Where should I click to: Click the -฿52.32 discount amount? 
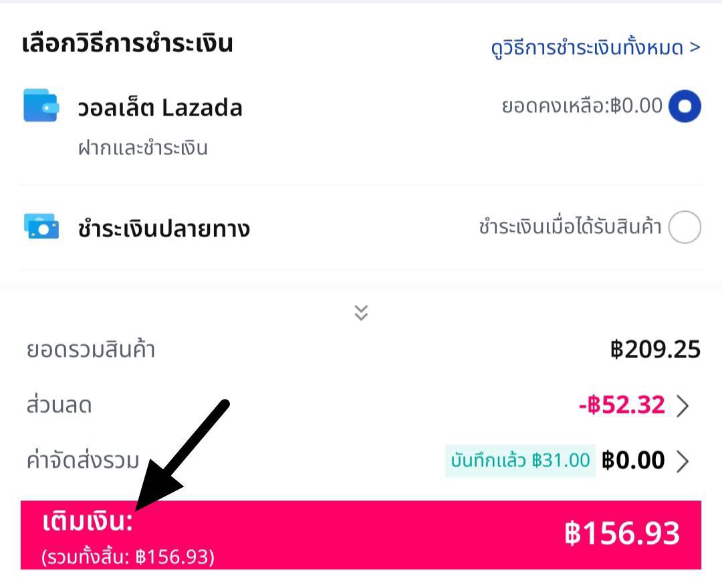(622, 405)
